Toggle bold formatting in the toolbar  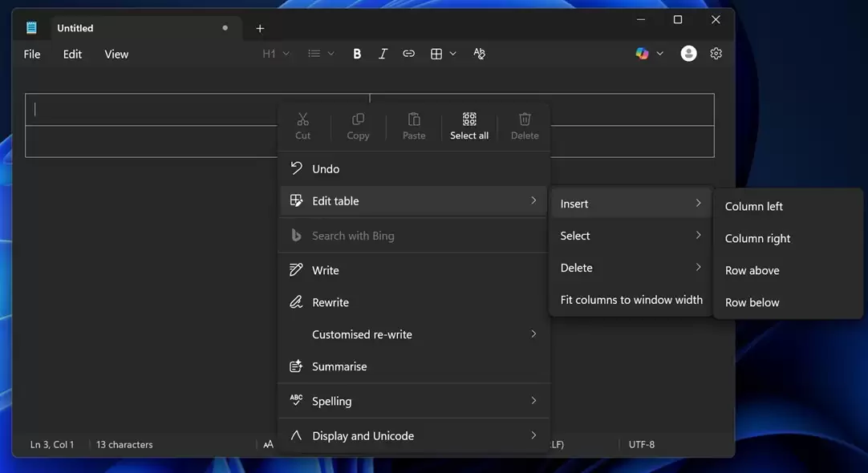tap(356, 53)
